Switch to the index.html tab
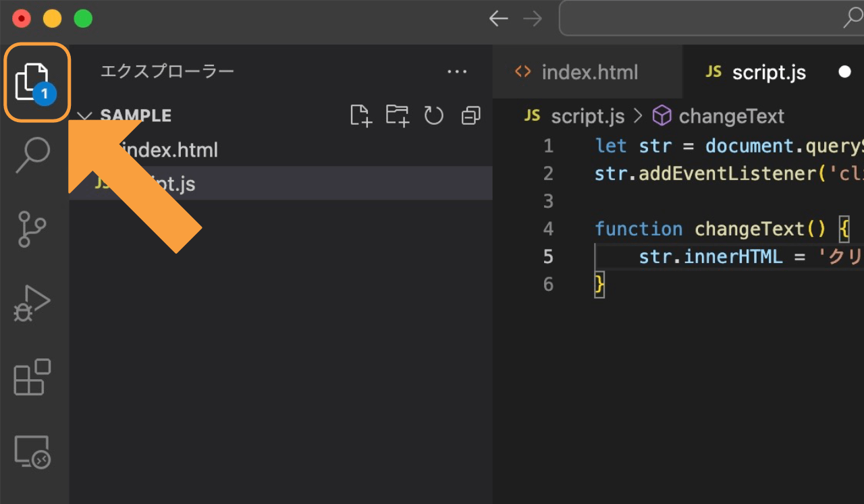Viewport: 864px width, 504px height. pos(588,72)
